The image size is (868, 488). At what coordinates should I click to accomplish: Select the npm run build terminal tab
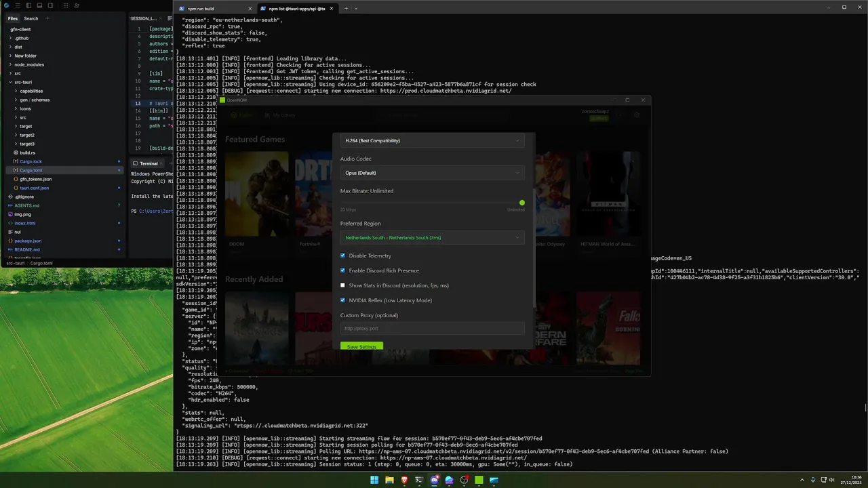(214, 9)
